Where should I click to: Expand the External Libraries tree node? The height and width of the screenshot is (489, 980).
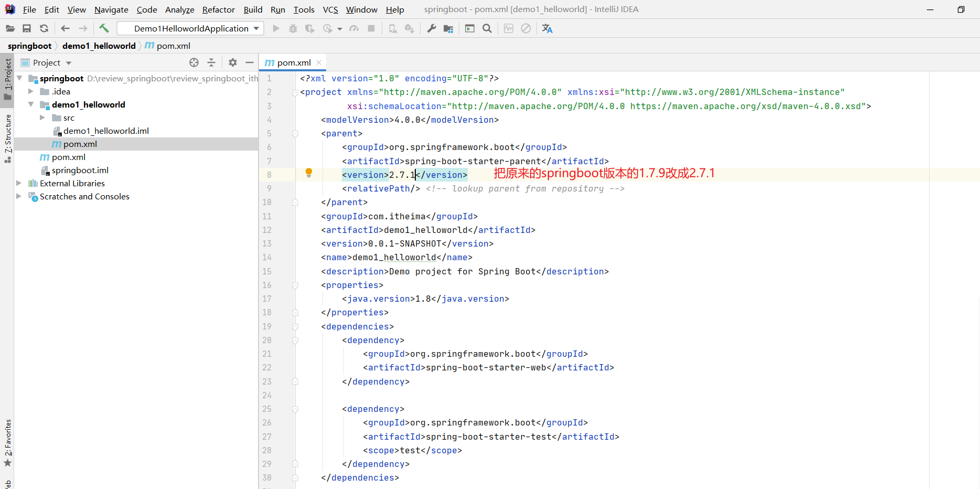click(19, 183)
